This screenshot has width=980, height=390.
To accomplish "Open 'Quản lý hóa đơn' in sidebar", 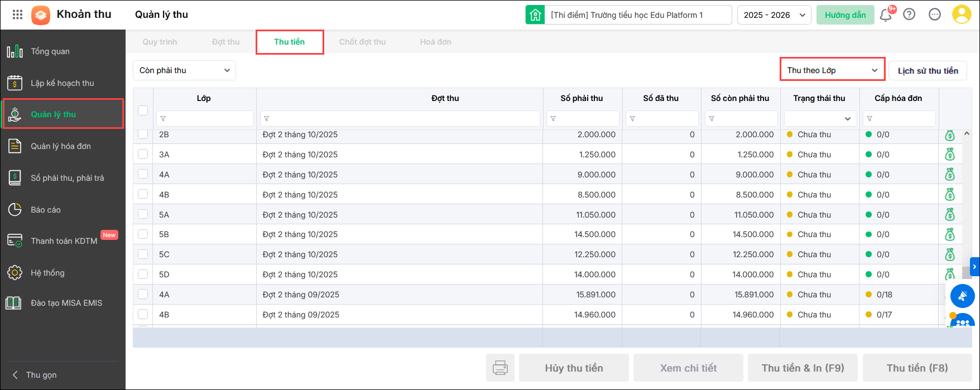I will click(61, 146).
